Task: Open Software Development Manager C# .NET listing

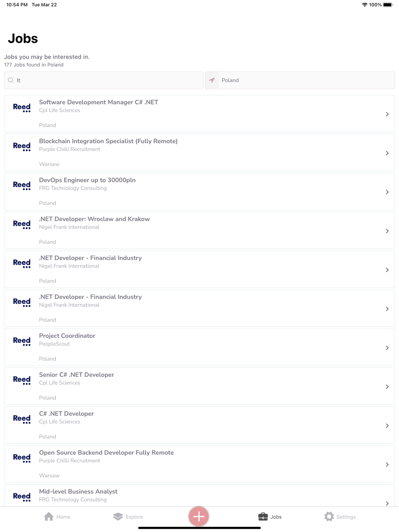Action: [x=199, y=114]
